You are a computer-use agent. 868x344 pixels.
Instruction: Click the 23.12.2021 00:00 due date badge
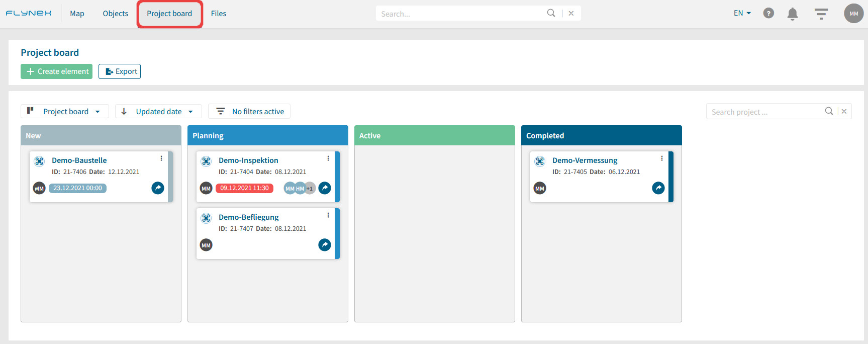point(77,188)
